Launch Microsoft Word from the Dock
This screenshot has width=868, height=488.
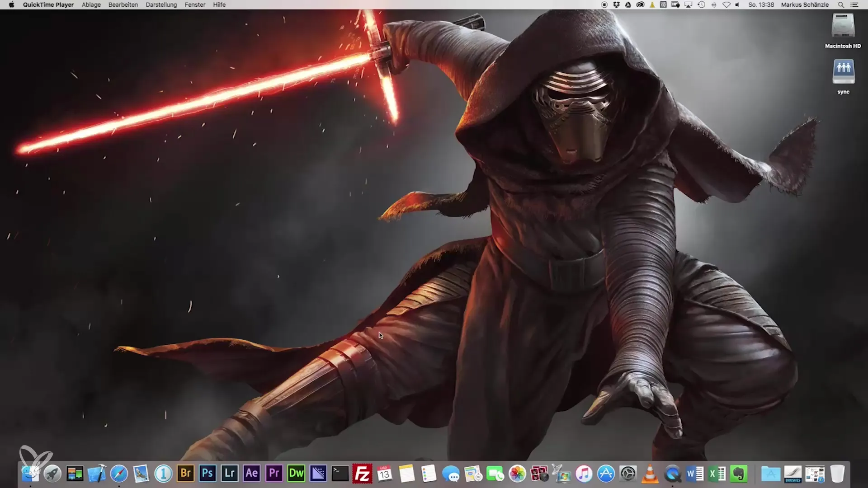(695, 474)
